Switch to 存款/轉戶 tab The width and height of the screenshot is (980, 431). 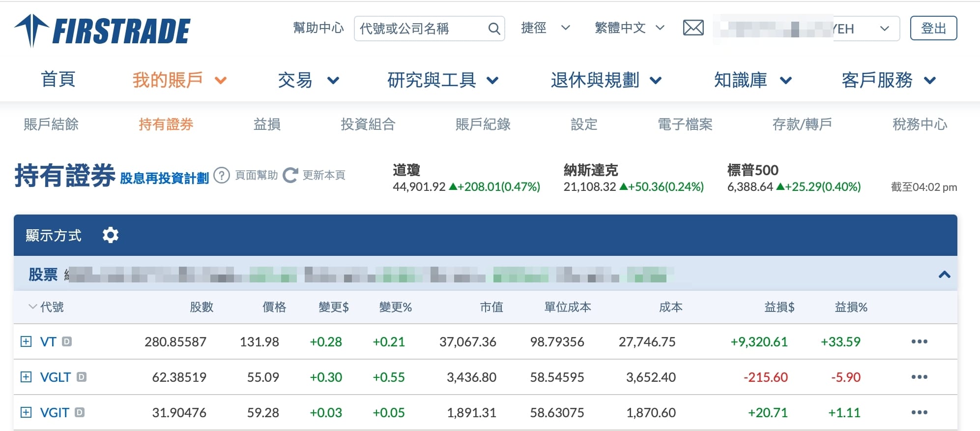point(802,124)
